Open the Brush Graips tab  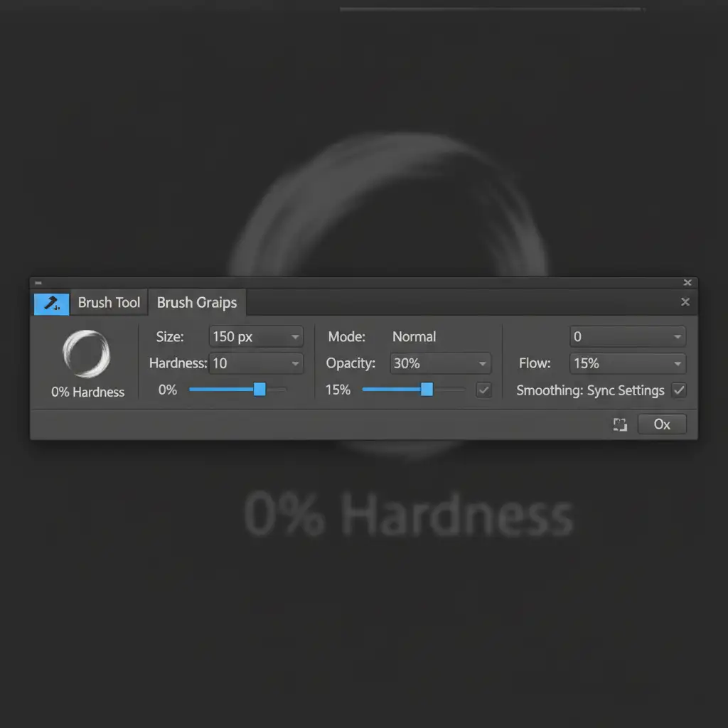coord(197,303)
